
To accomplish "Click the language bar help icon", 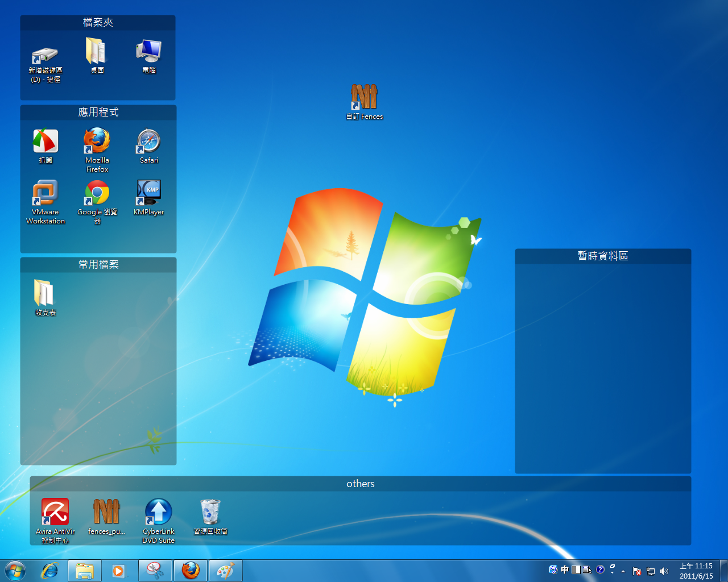I will tap(600, 569).
